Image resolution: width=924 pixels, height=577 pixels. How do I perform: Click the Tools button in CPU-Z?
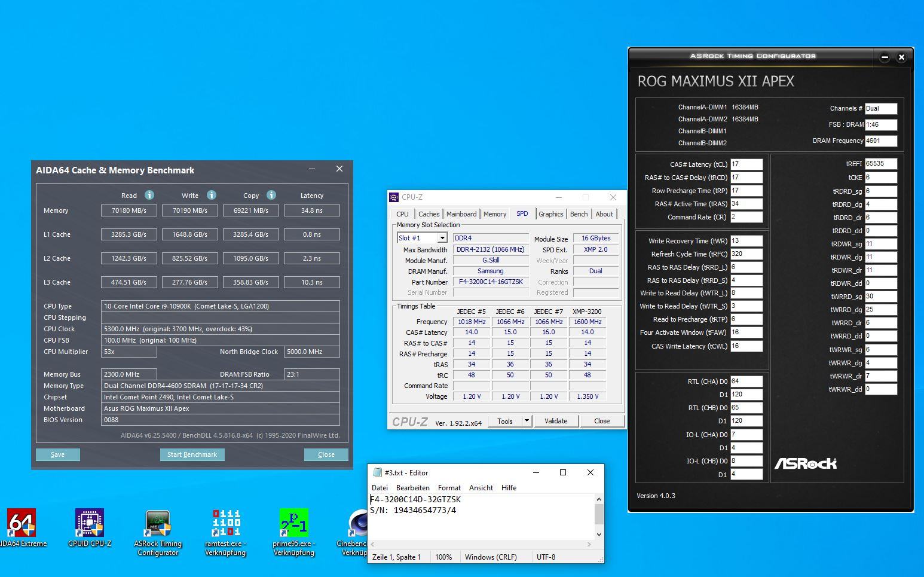pos(505,421)
